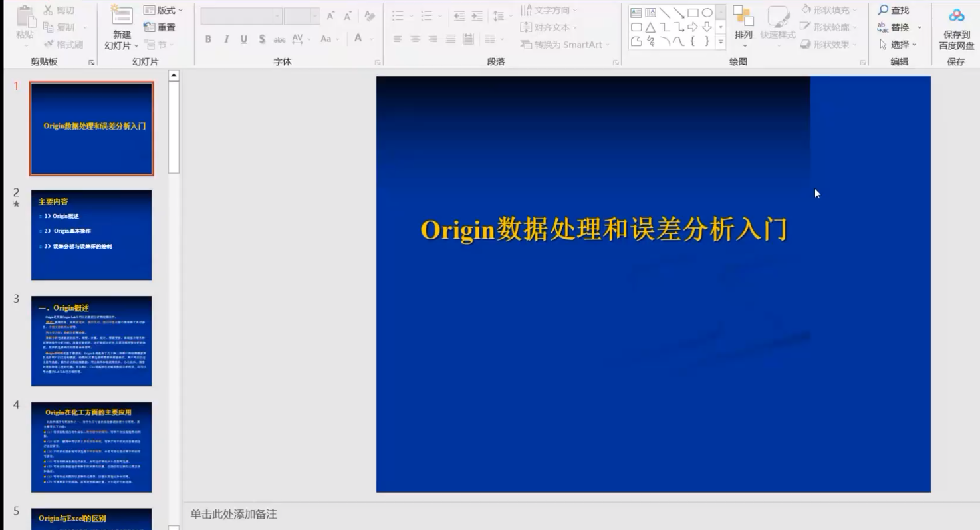Select the rectangle shape in the shapes gallery
The height and width of the screenshot is (530, 980).
point(693,13)
